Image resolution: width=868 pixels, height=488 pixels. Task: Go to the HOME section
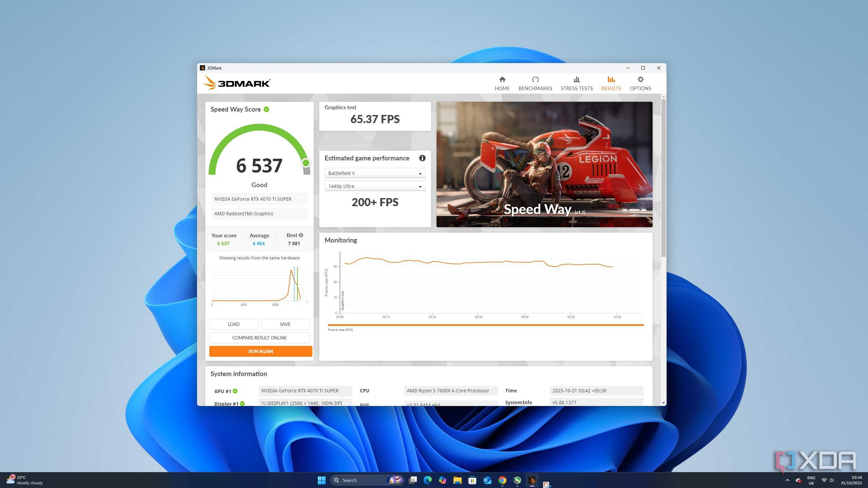click(x=502, y=83)
